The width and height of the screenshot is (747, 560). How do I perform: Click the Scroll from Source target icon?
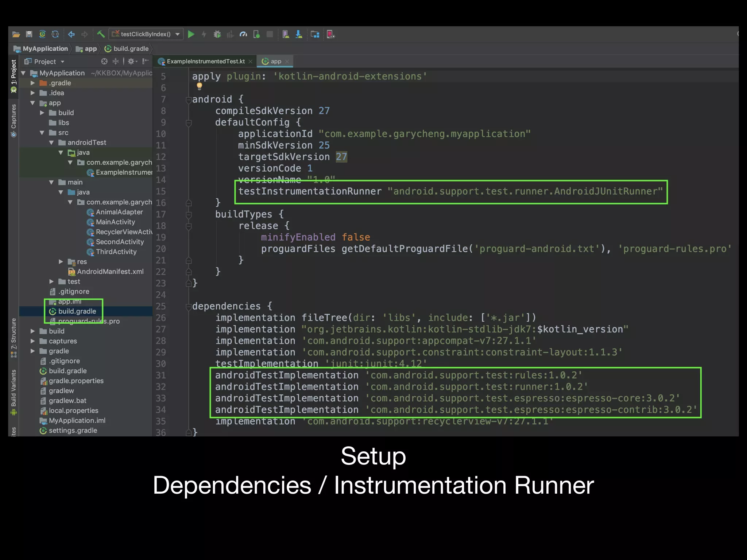pos(104,61)
